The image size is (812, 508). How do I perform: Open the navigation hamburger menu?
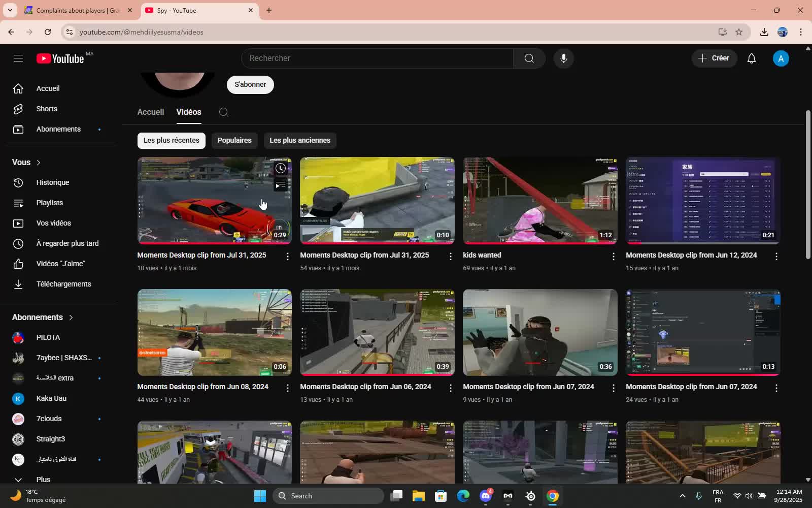[x=18, y=58]
